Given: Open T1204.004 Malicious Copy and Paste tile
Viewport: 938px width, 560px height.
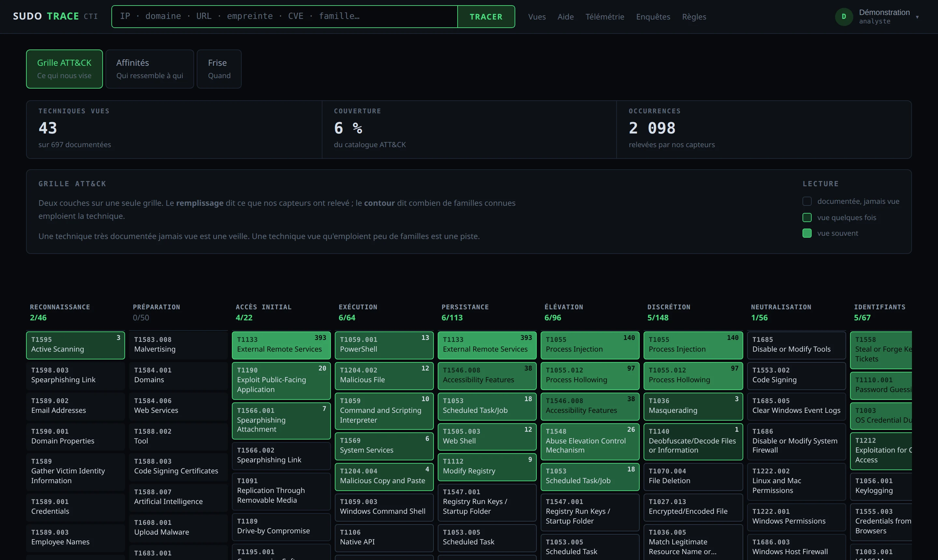Looking at the screenshot, I should pyautogui.click(x=384, y=477).
